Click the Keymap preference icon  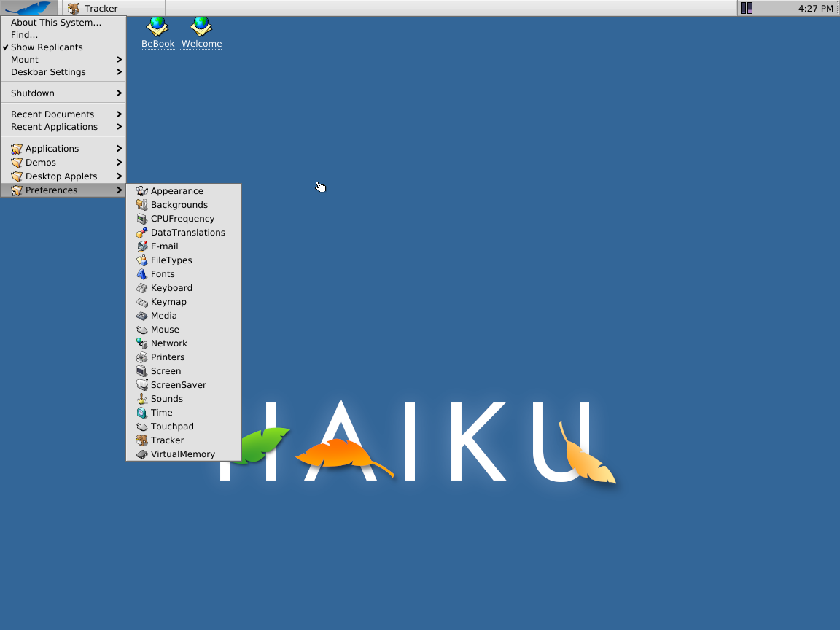click(x=142, y=302)
